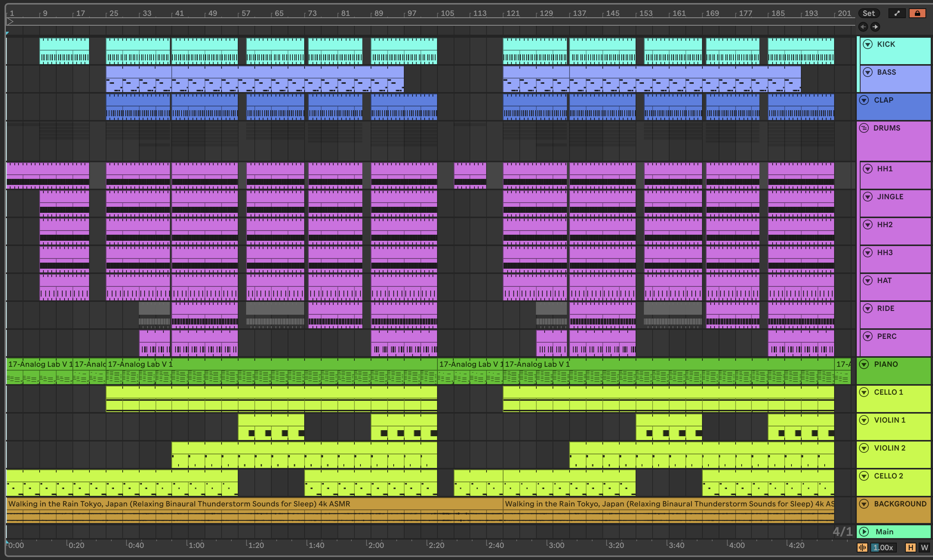The image size is (933, 560).
Task: Toggle the automation lock button
Action: [917, 14]
